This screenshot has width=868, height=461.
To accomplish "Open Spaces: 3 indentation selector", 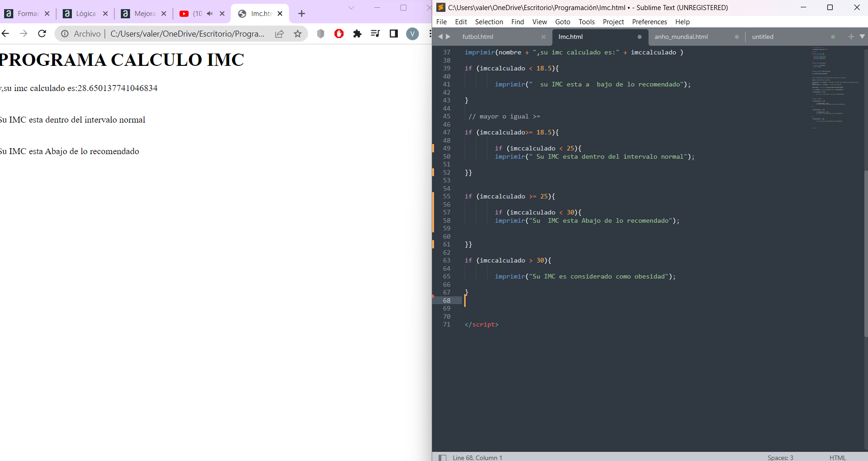I will tap(781, 458).
